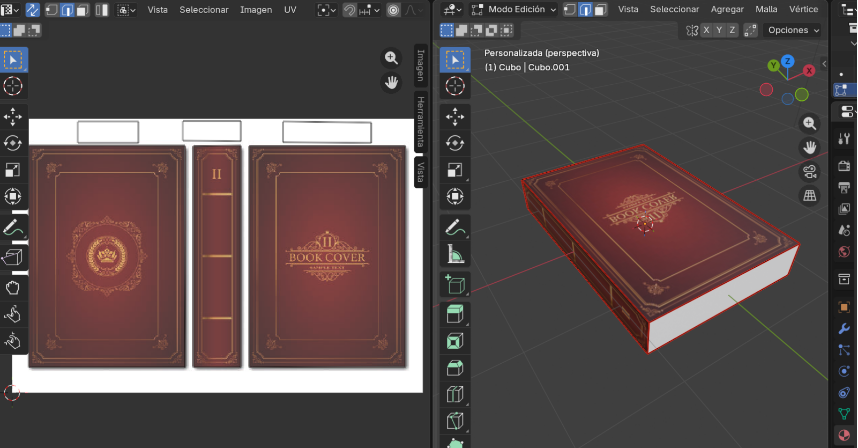Screen dimensions: 858x448
Task: Select the Move tool in 3D viewport
Action: click(455, 116)
